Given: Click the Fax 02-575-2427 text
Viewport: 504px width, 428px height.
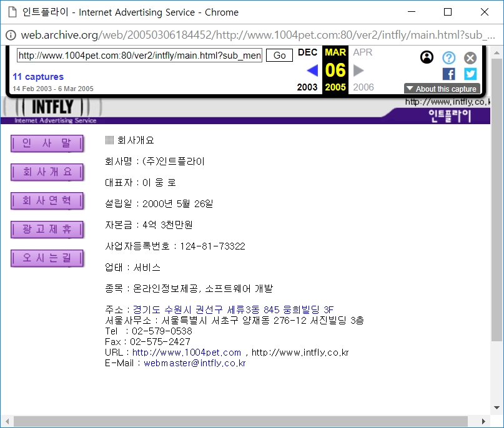Looking at the screenshot, I should point(147,342).
